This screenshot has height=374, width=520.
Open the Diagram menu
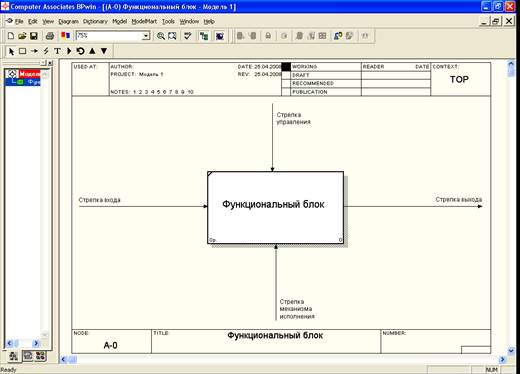click(x=68, y=21)
